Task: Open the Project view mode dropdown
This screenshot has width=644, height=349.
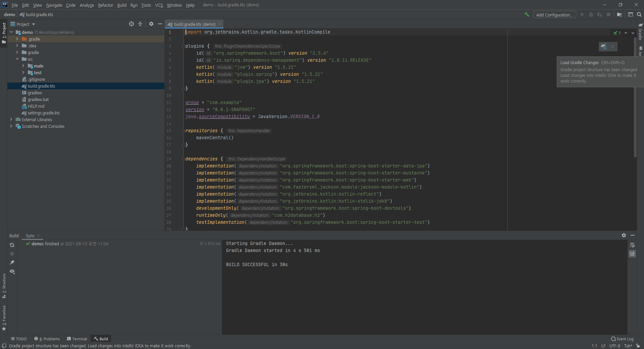Action: click(33, 24)
